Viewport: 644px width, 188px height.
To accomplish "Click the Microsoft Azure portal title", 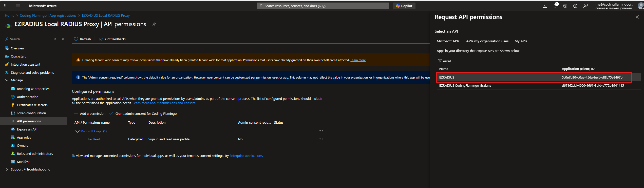I will click(43, 6).
